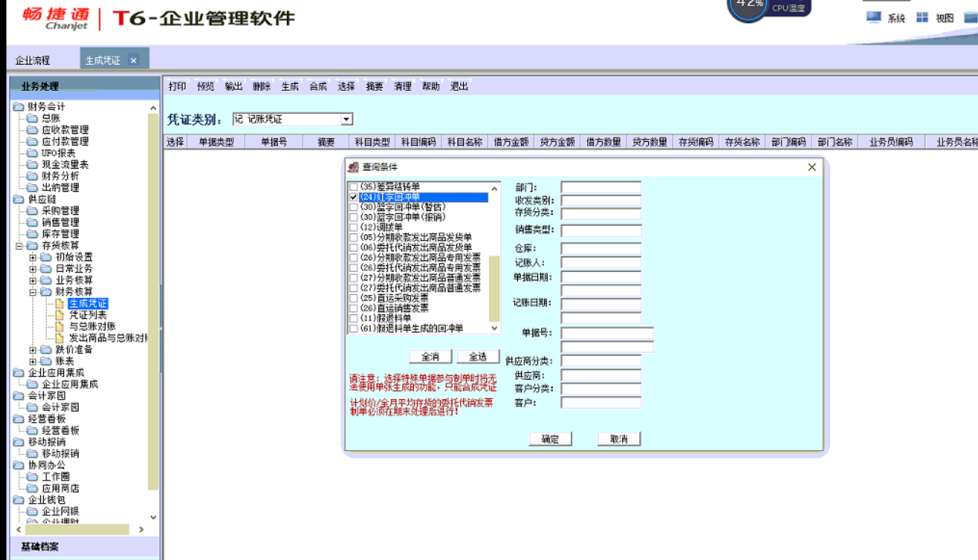Open the 基础档案 panel
Viewport: 978px width, 560px height.
point(84,547)
